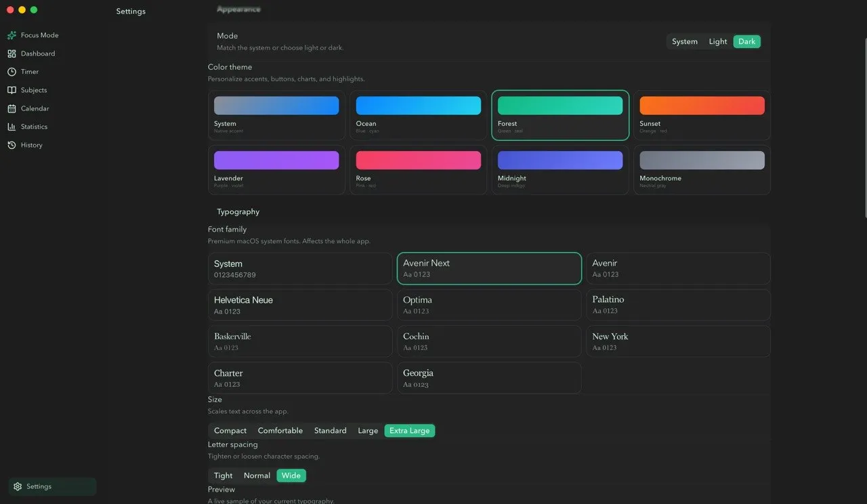Image resolution: width=867 pixels, height=504 pixels.
Task: Click the Timer clock icon
Action: click(x=12, y=72)
